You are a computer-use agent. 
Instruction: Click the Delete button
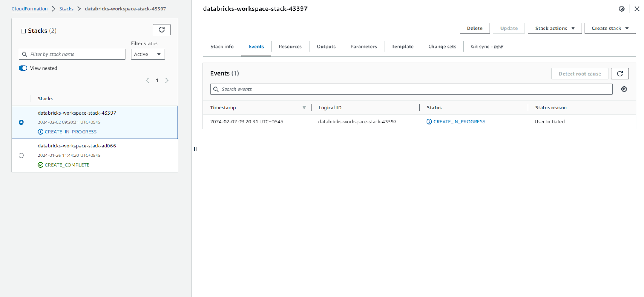tap(475, 28)
